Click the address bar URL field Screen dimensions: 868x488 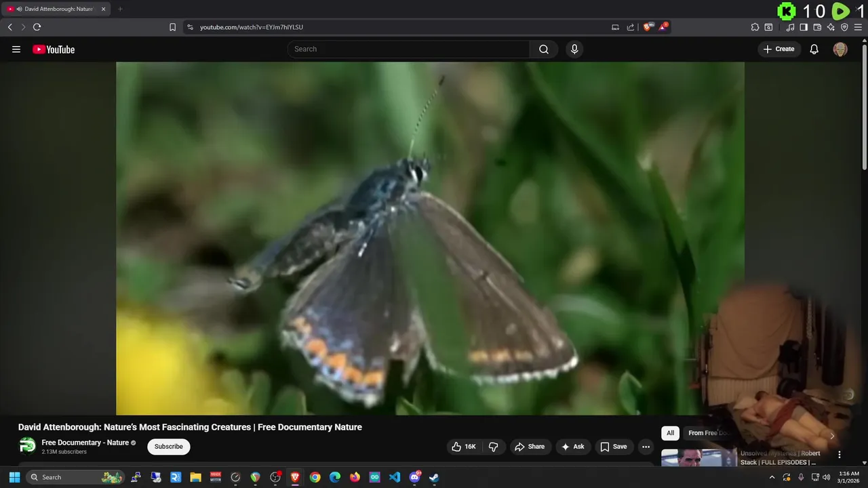(400, 27)
